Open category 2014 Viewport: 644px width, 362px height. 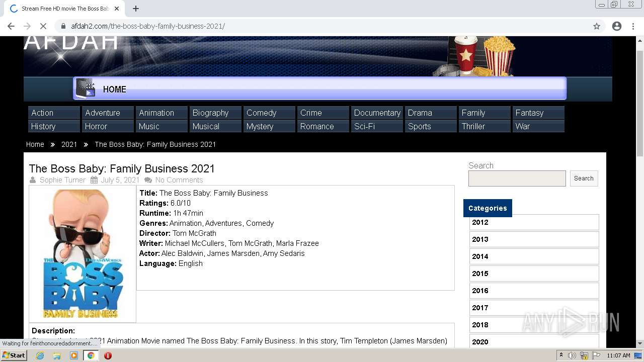coord(534,256)
